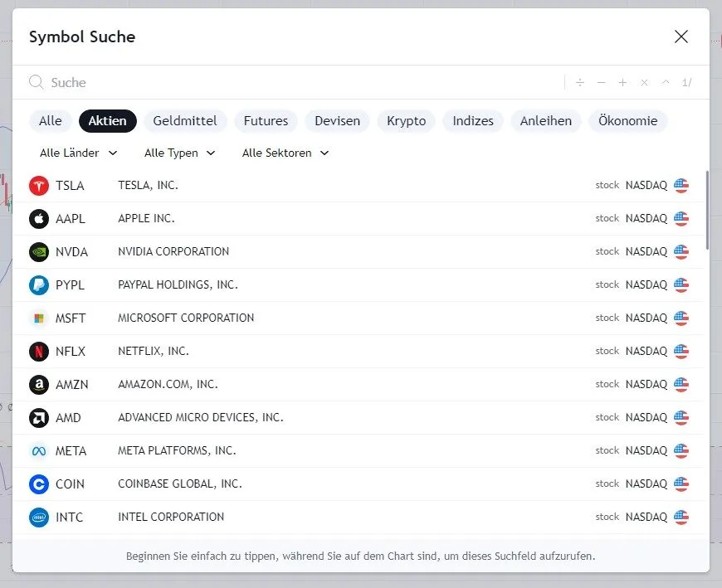Click the Apple logo icon

[39, 219]
